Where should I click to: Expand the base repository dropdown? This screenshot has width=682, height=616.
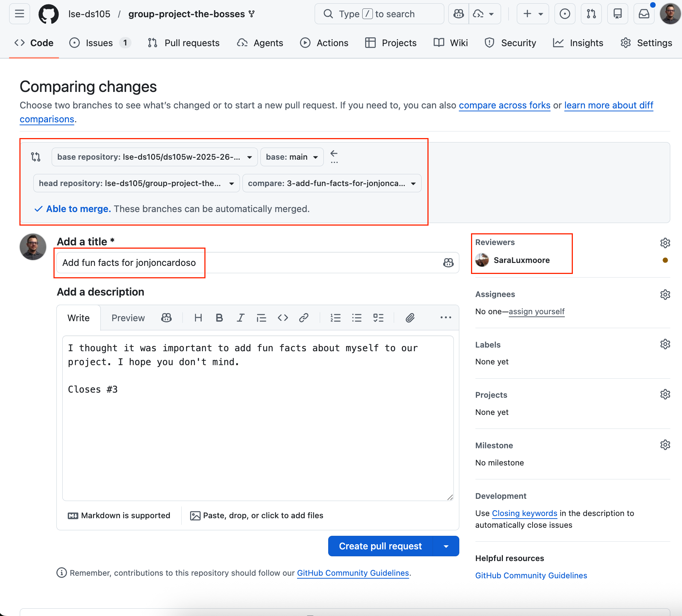click(155, 157)
